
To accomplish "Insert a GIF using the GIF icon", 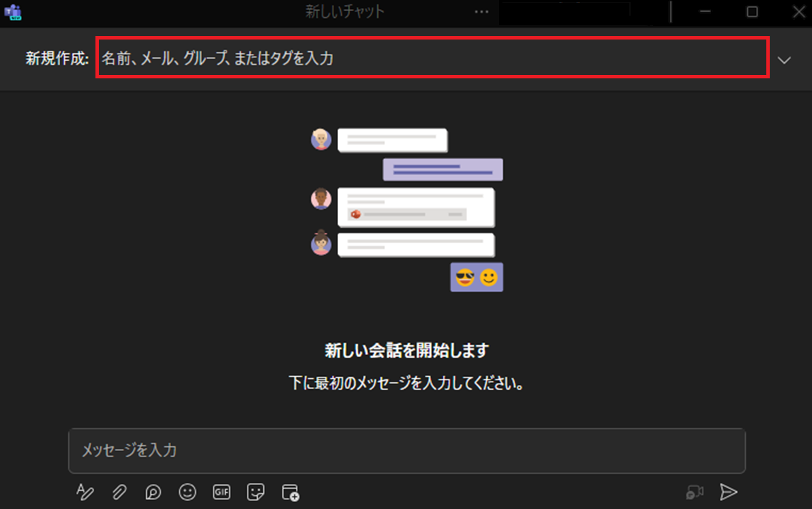I will pyautogui.click(x=222, y=492).
